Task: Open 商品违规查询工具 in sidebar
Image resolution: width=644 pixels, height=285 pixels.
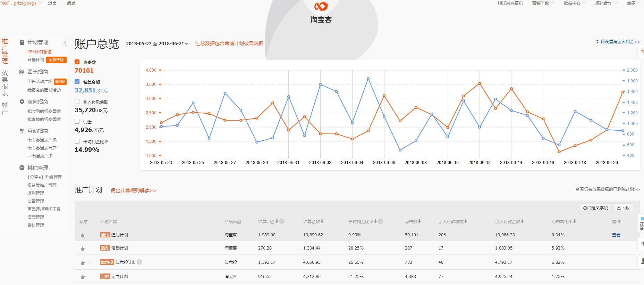Action: coord(44,209)
